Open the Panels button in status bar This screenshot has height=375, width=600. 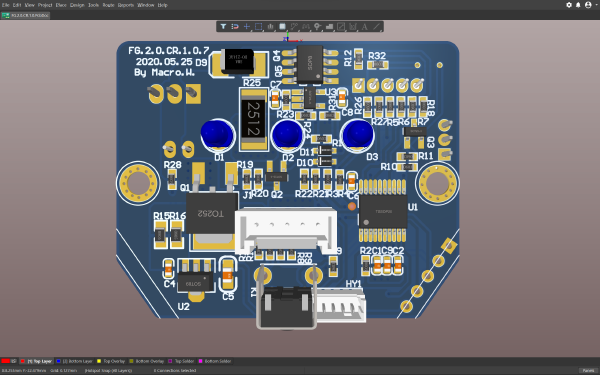(588, 370)
